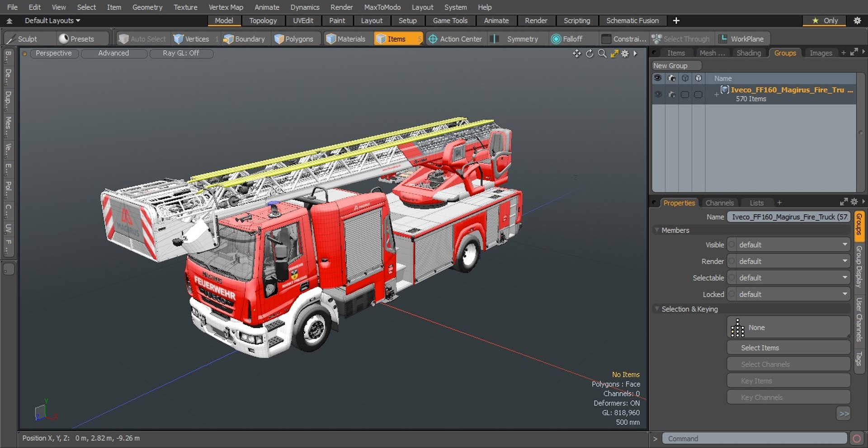The image size is (868, 448).
Task: Open the Group Display vertical tab
Action: coord(859,267)
